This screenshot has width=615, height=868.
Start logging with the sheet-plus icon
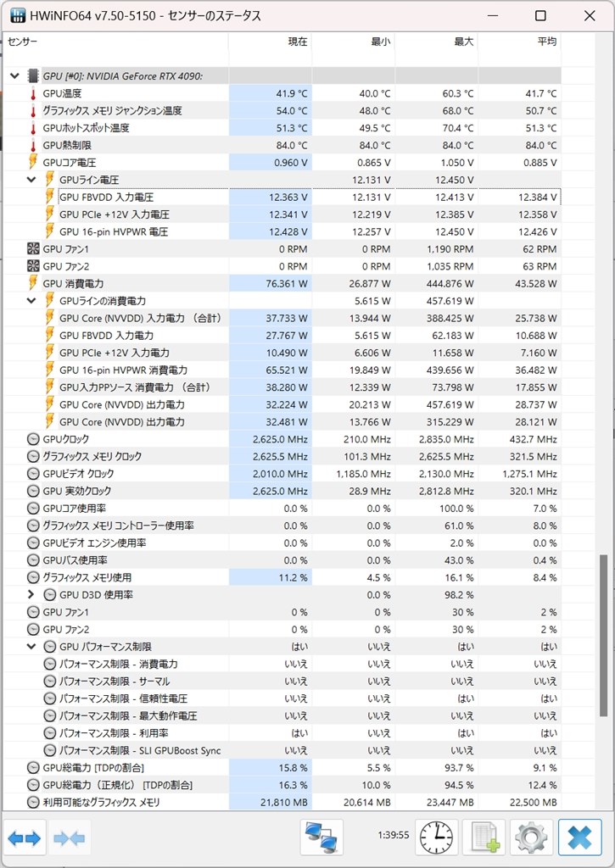(x=484, y=837)
